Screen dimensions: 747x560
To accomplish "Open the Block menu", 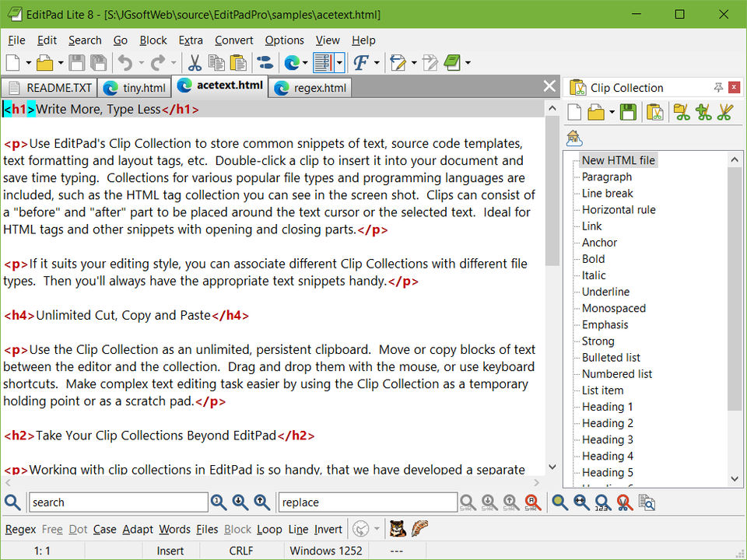I will tap(153, 40).
